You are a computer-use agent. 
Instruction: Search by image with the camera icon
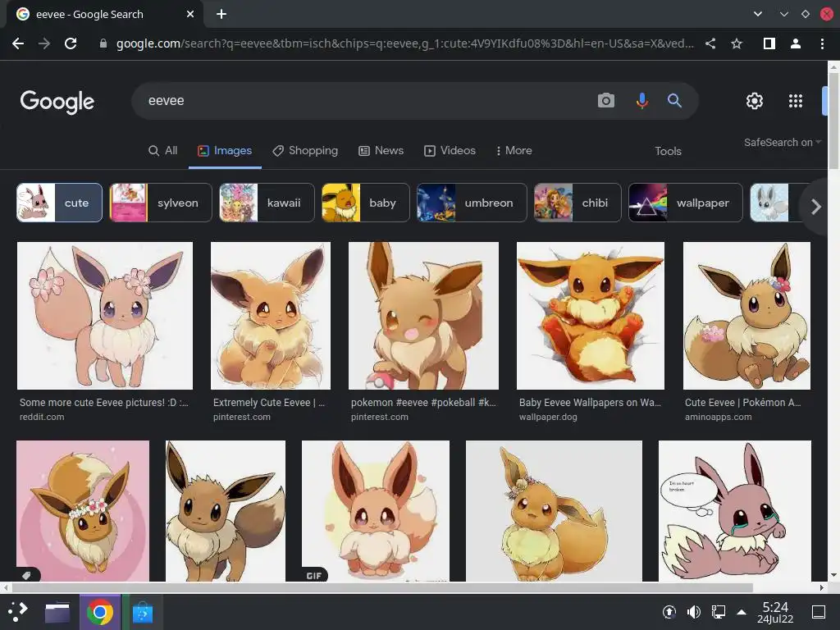[606, 100]
